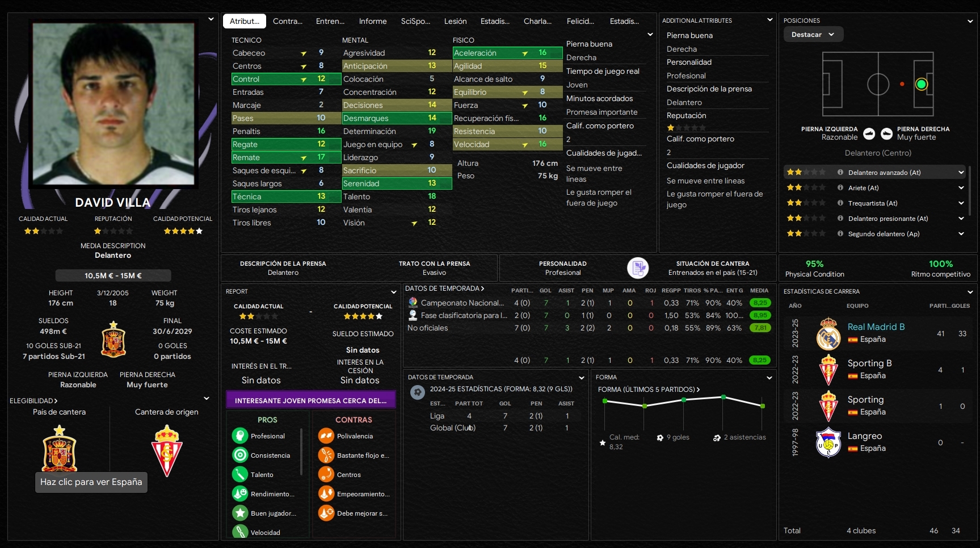The image size is (980, 548).
Task: Click the info icon beside Ariete (At)
Action: (840, 187)
